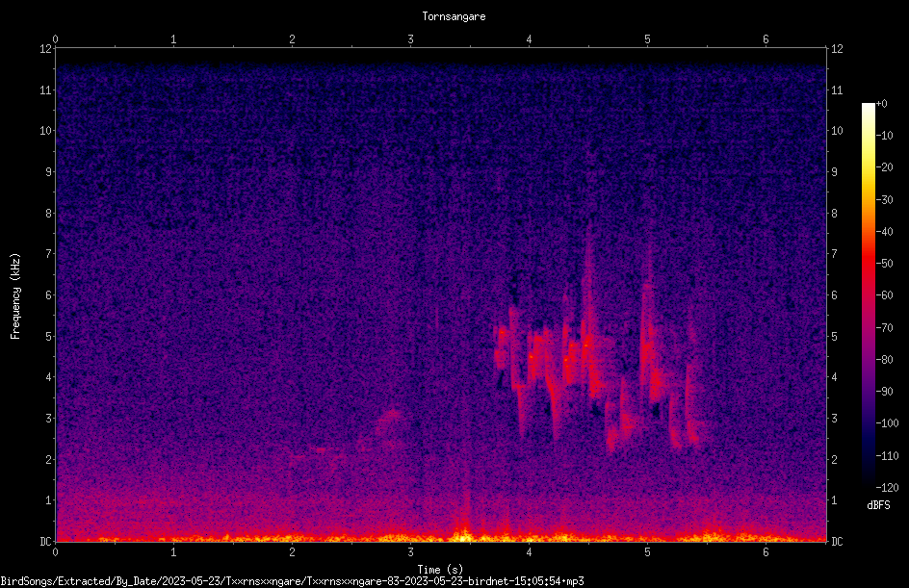This screenshot has width=909, height=588.
Task: Click the Frequency (kHz) axis label
Action: (15, 296)
